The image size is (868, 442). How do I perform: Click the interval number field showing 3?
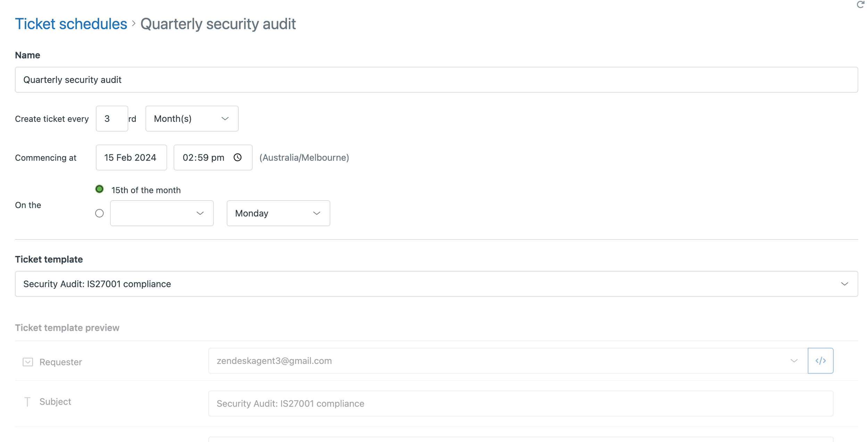pyautogui.click(x=112, y=119)
